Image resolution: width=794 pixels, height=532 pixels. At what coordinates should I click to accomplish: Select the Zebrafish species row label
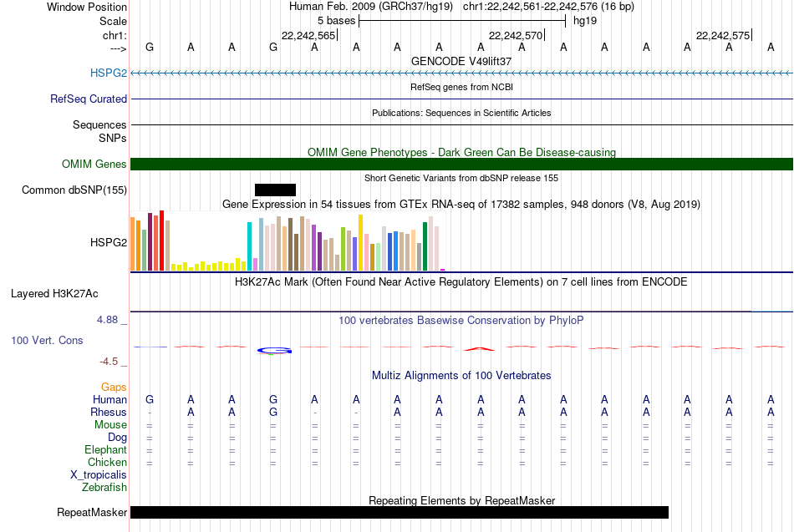point(104,487)
